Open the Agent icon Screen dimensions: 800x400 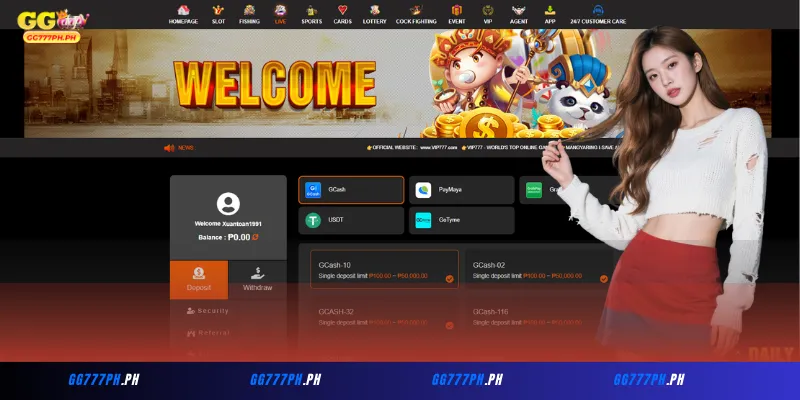click(519, 10)
